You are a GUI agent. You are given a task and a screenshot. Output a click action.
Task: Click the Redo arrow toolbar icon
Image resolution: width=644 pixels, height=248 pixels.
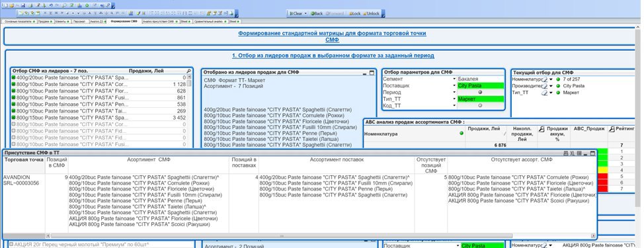57,5
